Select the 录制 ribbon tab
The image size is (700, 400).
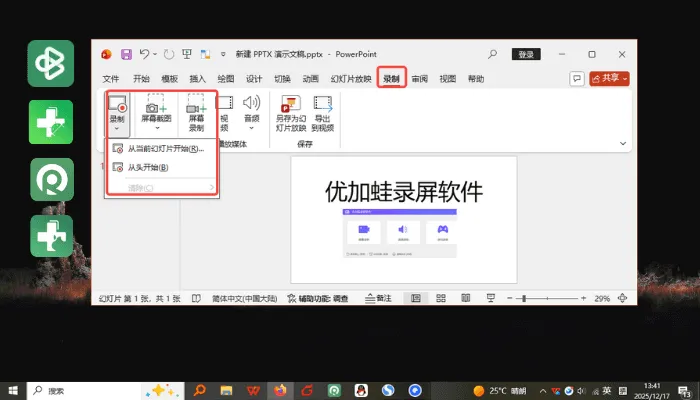(391, 79)
